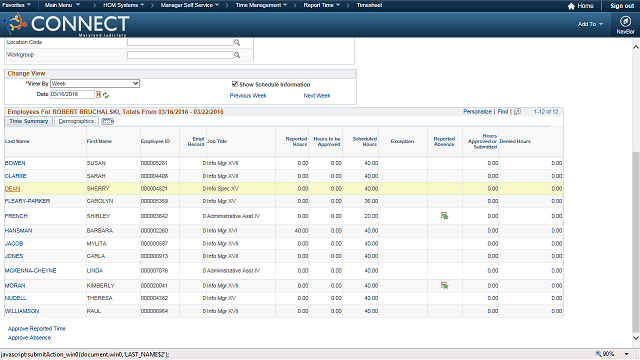This screenshot has height=360, width=640.
Task: Open the NavBar compass icon
Action: 625,21
